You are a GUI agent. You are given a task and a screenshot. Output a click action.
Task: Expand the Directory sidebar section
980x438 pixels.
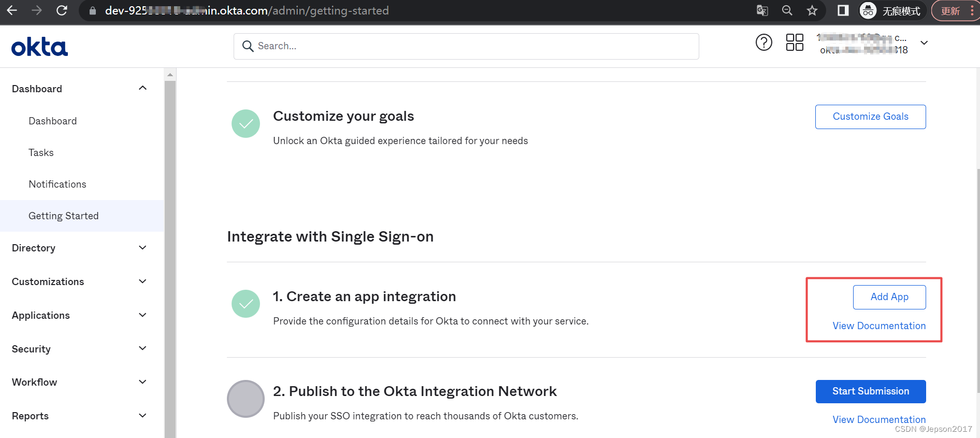tap(142, 248)
